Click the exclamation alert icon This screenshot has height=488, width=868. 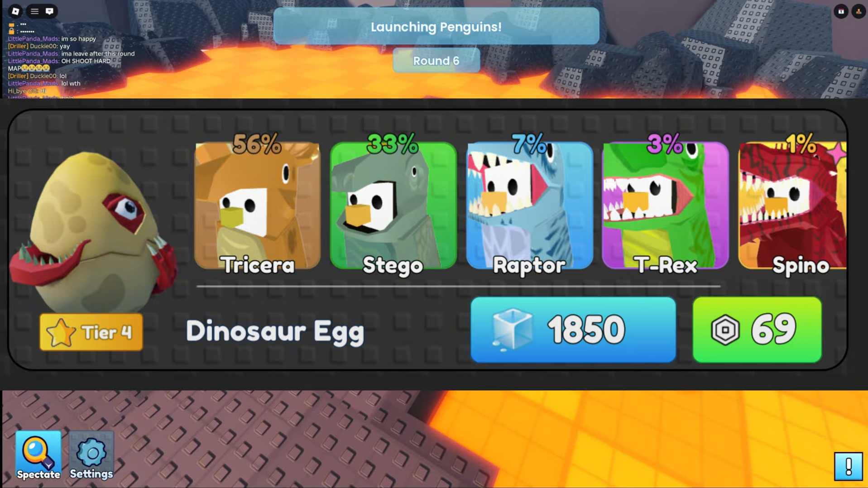pos(848,466)
